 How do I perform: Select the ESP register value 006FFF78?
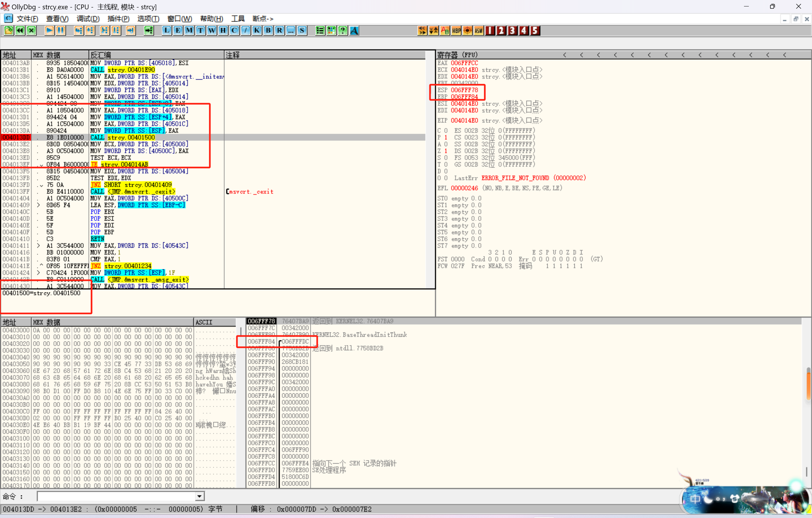pos(464,90)
